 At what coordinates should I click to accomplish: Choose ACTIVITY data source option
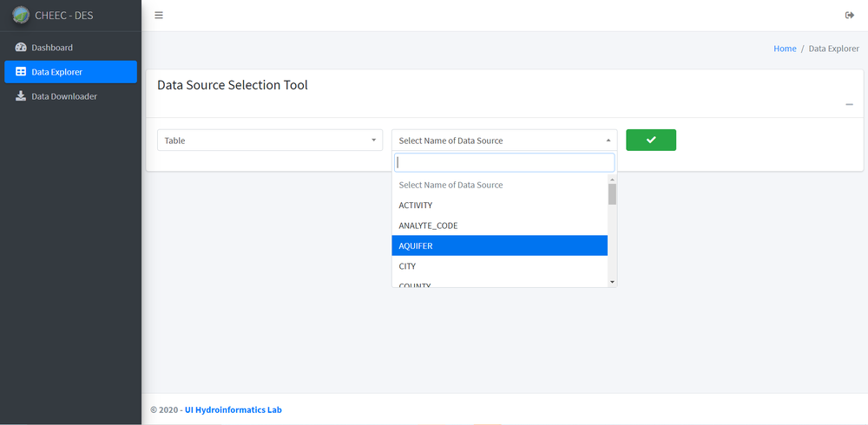[499, 206]
